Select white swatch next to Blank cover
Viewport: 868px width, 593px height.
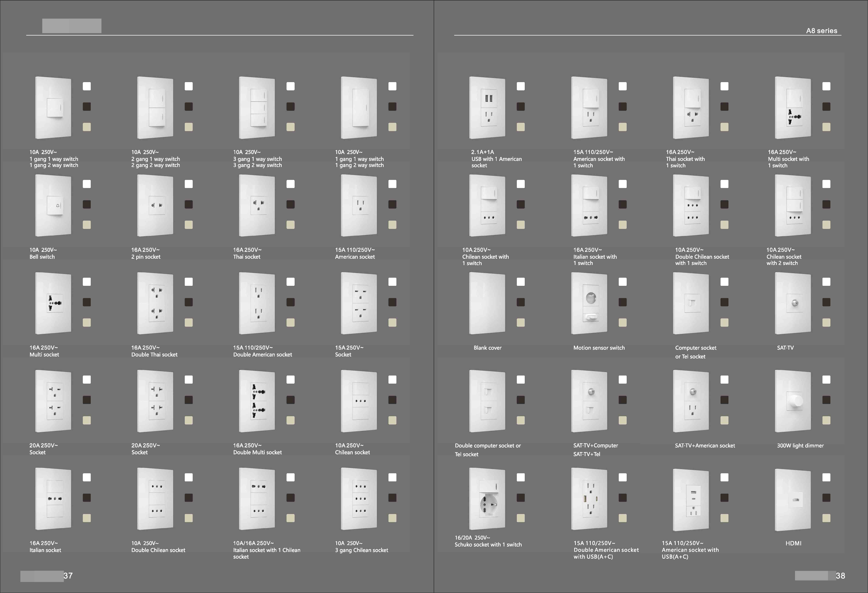pos(521,282)
